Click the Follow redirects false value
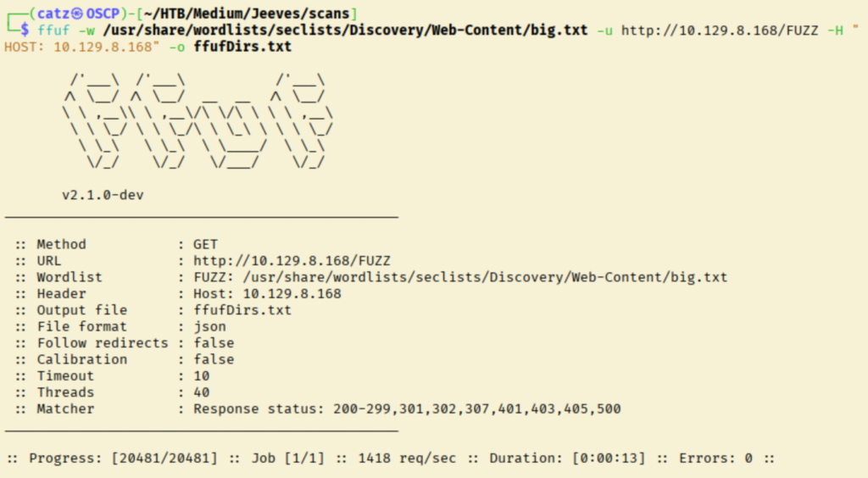 coord(214,343)
